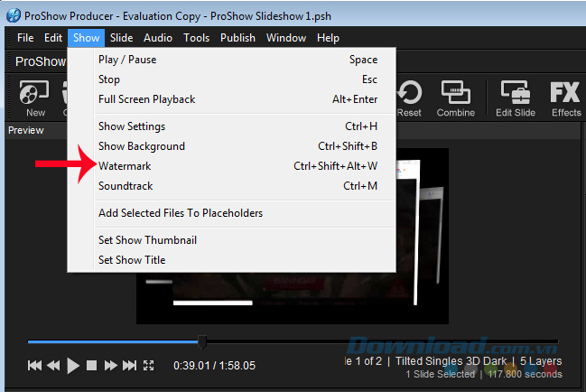The image size is (586, 392).
Task: Open the FX Effects toolbar icon
Action: click(x=566, y=98)
